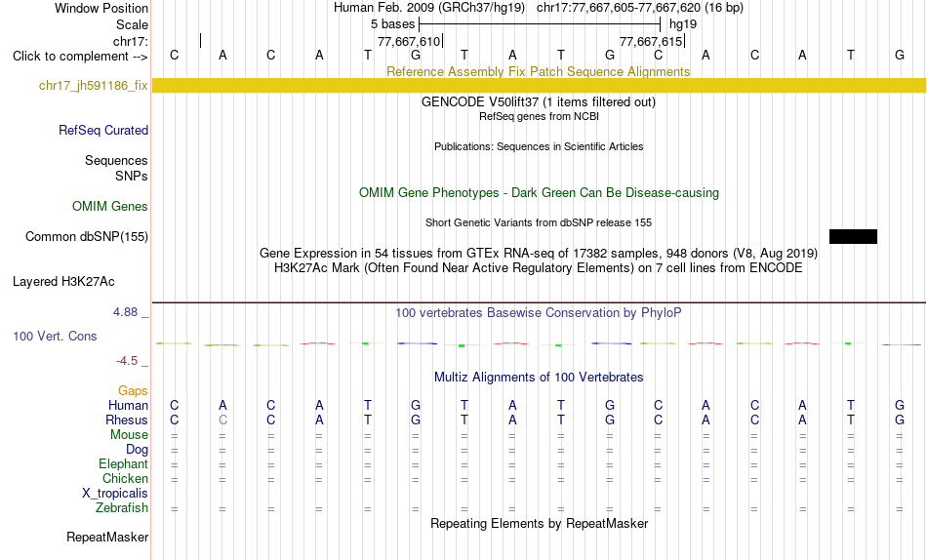Click the RefSeq genes from NCBI title
The width and height of the screenshot is (927, 560).
tap(539, 116)
